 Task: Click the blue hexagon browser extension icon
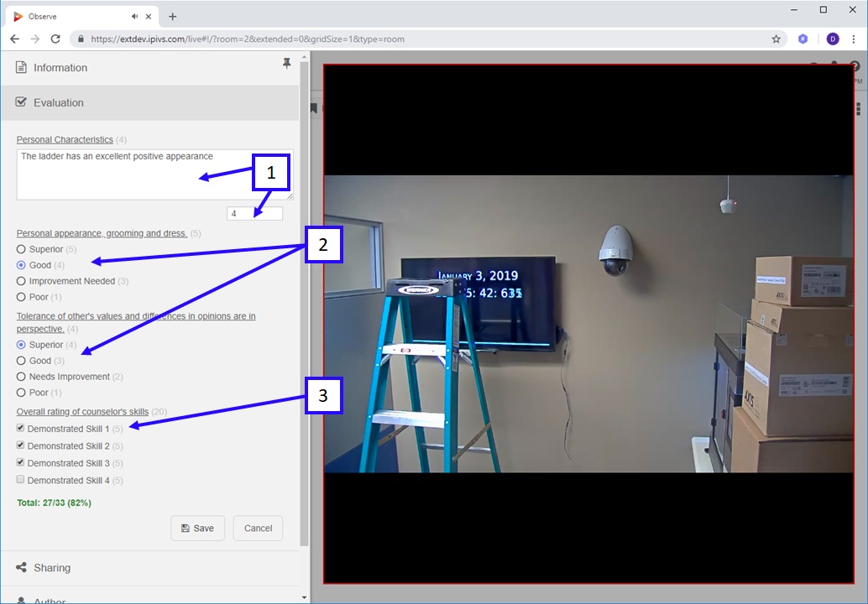(803, 39)
